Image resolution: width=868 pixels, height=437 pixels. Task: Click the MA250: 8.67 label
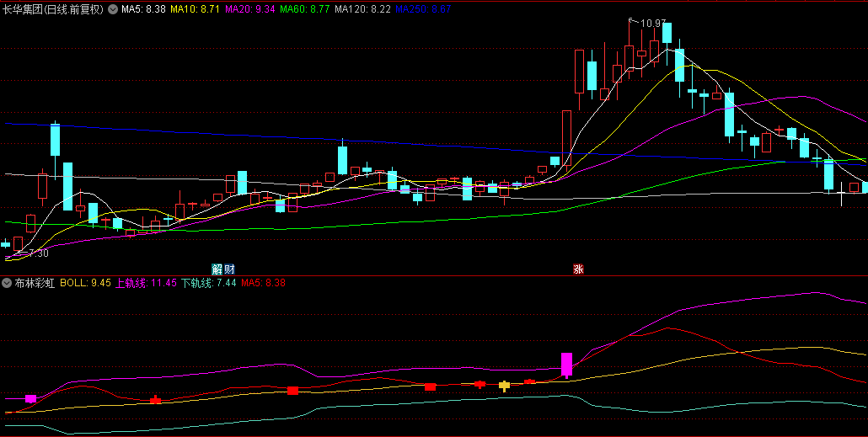pyautogui.click(x=424, y=9)
